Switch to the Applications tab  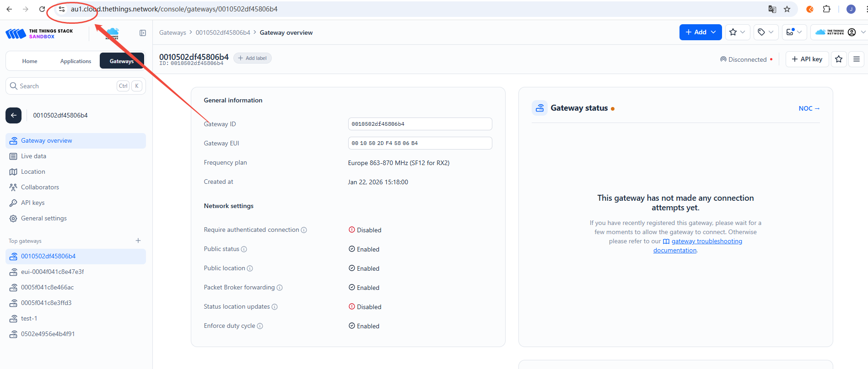pos(75,61)
